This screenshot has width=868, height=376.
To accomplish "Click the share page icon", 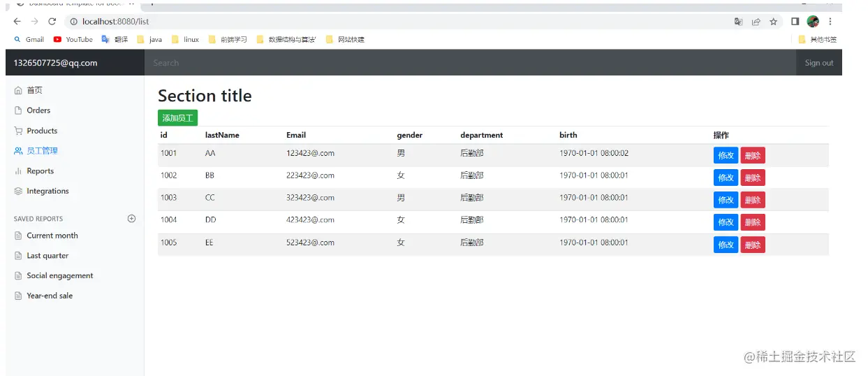I will click(x=756, y=22).
